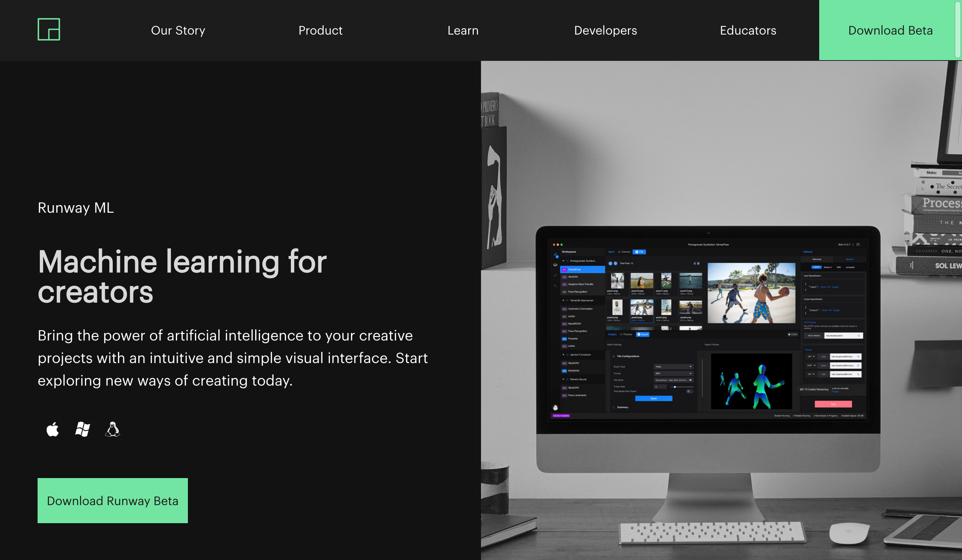Image resolution: width=962 pixels, height=560 pixels.
Task: Click the Download Beta header button
Action: click(889, 30)
